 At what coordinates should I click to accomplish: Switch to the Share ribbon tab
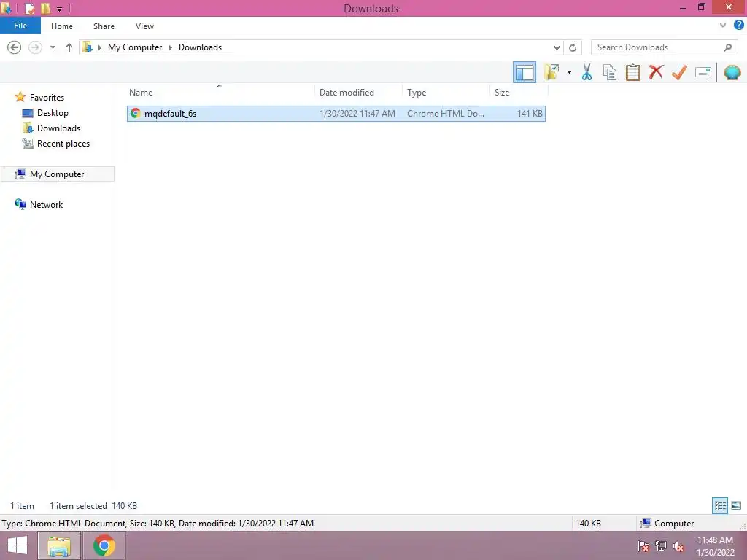104,26
